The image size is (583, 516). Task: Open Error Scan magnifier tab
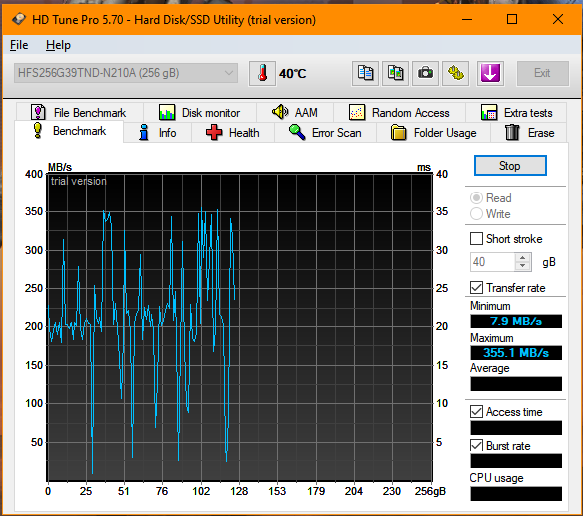325,133
